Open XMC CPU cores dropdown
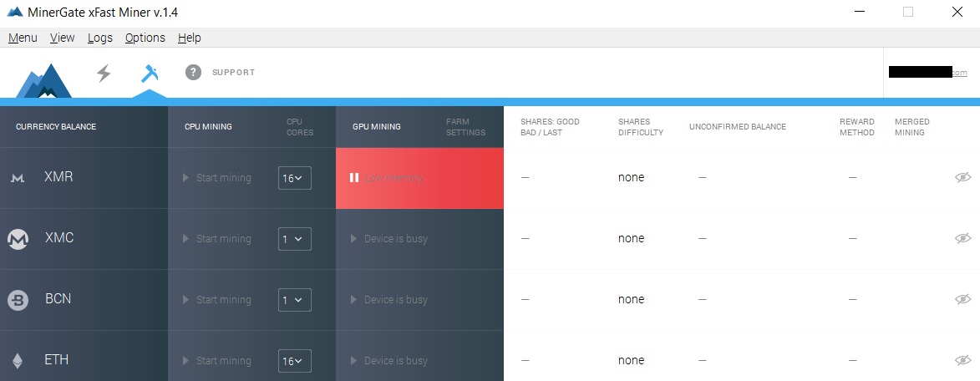The image size is (980, 381). (295, 239)
